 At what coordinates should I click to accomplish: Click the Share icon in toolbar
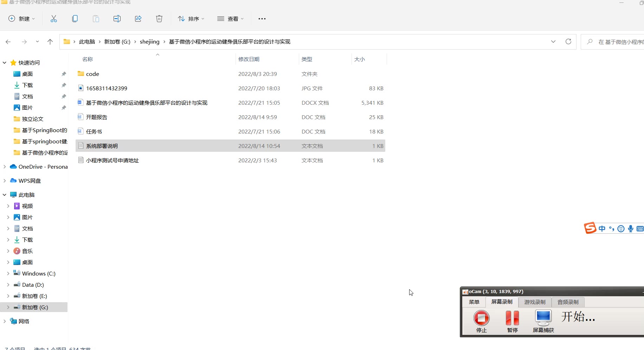(138, 19)
